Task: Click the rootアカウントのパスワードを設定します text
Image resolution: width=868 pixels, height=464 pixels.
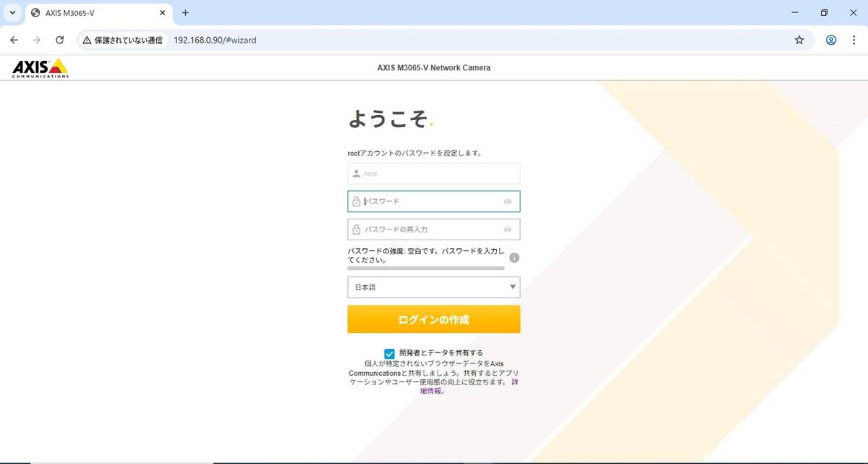Action: click(414, 153)
